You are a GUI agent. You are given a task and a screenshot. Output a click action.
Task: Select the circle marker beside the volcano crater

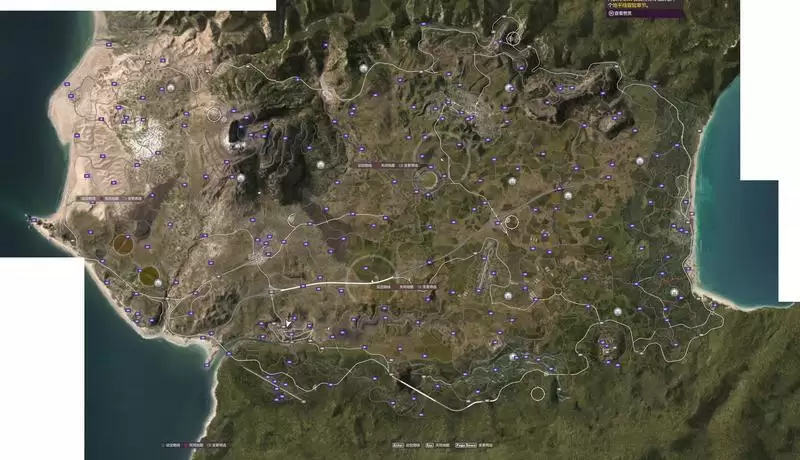point(215,115)
